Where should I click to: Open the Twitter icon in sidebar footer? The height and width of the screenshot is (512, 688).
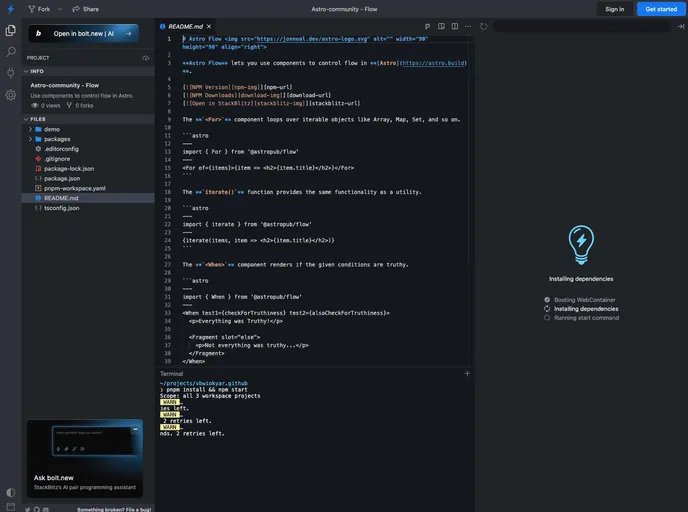click(28, 509)
